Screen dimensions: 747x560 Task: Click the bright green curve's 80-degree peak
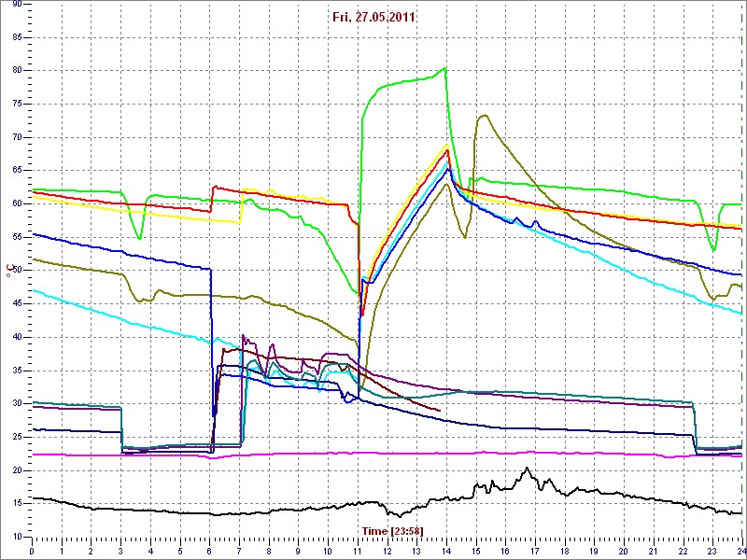click(445, 68)
